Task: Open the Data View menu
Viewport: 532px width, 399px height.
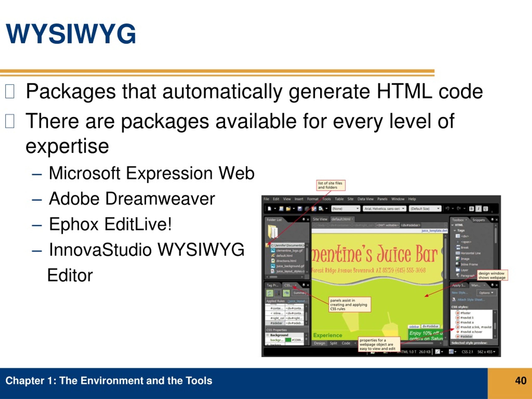Action: [365, 199]
